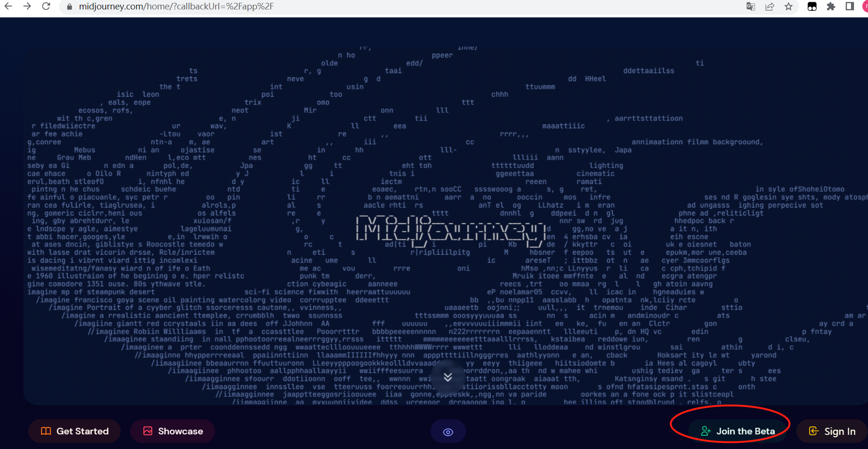
Task: Sign In to Midjourney
Action: pyautogui.click(x=832, y=431)
